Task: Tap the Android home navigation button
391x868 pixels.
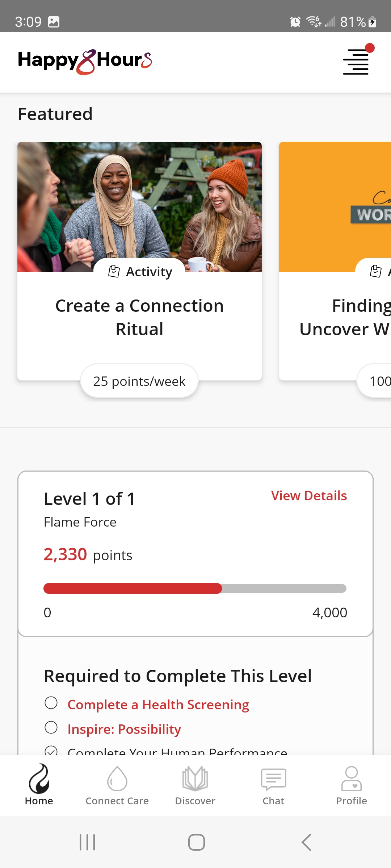Action: (x=196, y=842)
